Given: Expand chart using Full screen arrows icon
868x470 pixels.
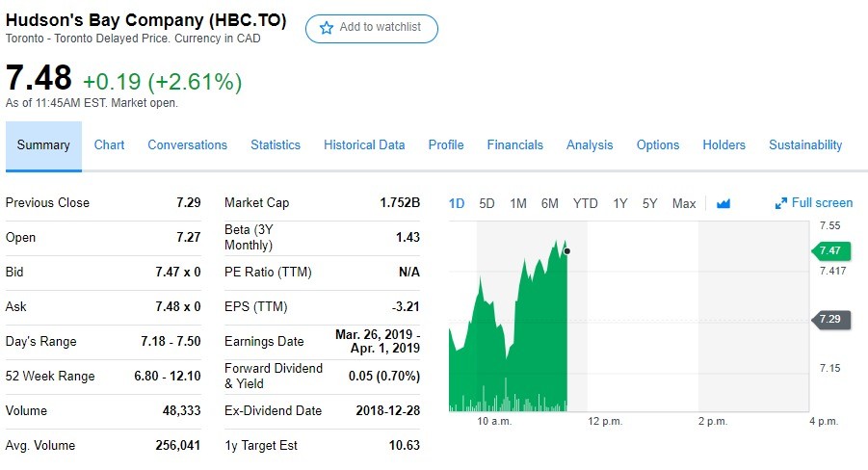Looking at the screenshot, I should coord(781,203).
